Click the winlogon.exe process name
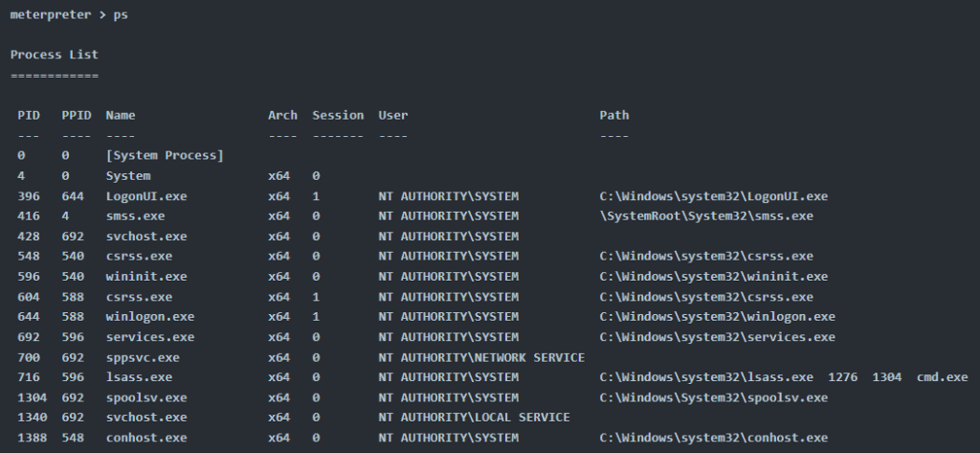The height and width of the screenshot is (453, 980). tap(150, 317)
